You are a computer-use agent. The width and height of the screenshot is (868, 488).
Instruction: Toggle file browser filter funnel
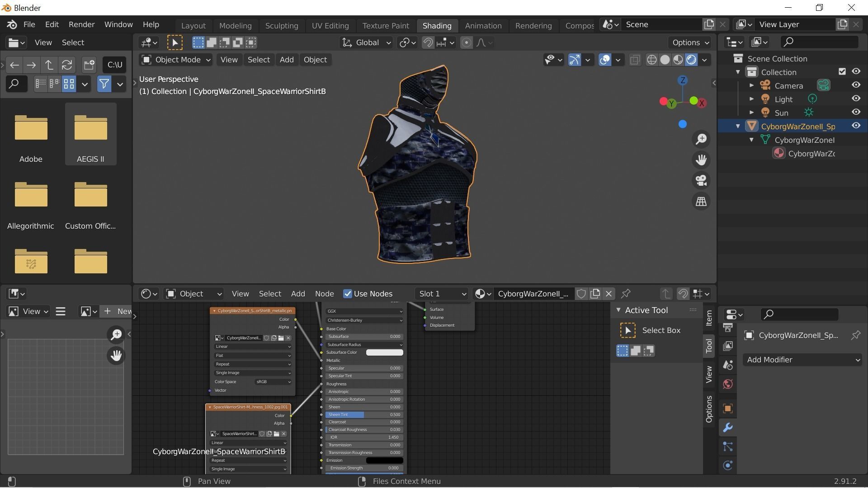coord(104,84)
